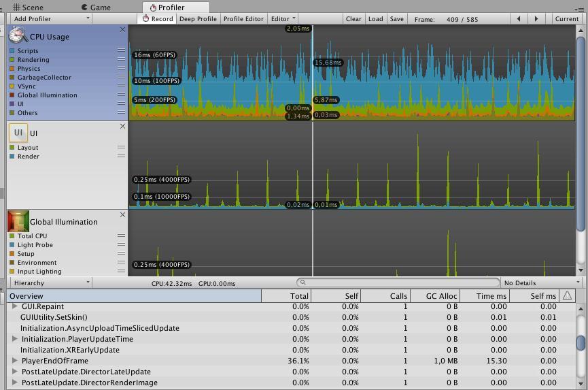Grab the reorder handle for VSync

(121, 86)
